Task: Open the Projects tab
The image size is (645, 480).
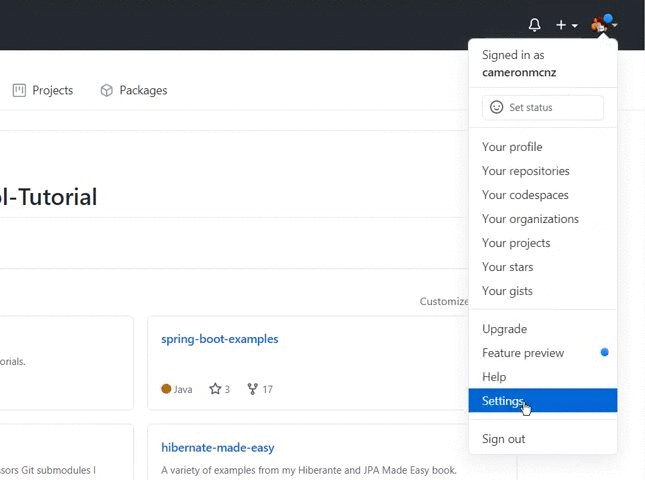Action: (43, 90)
